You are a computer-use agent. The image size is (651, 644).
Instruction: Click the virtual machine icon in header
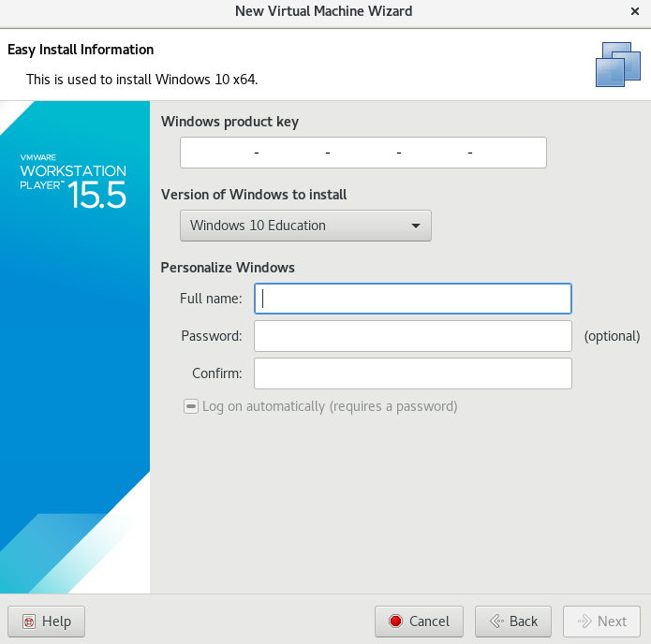pos(618,65)
